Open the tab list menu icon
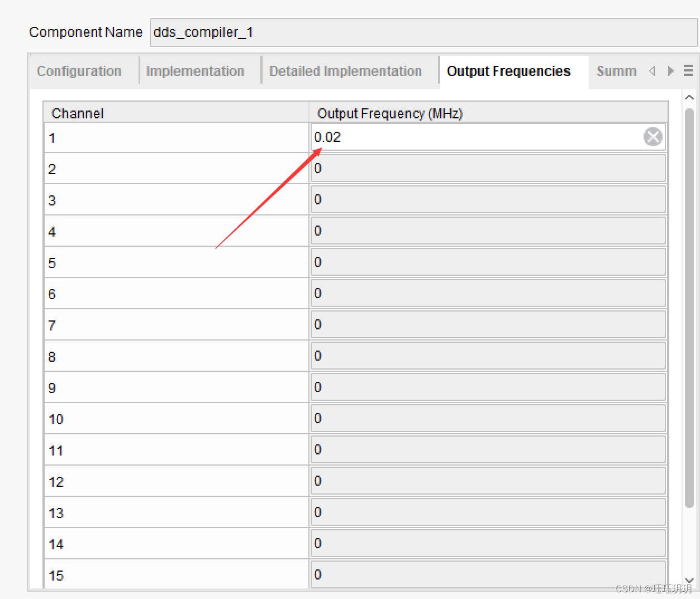 pos(688,71)
